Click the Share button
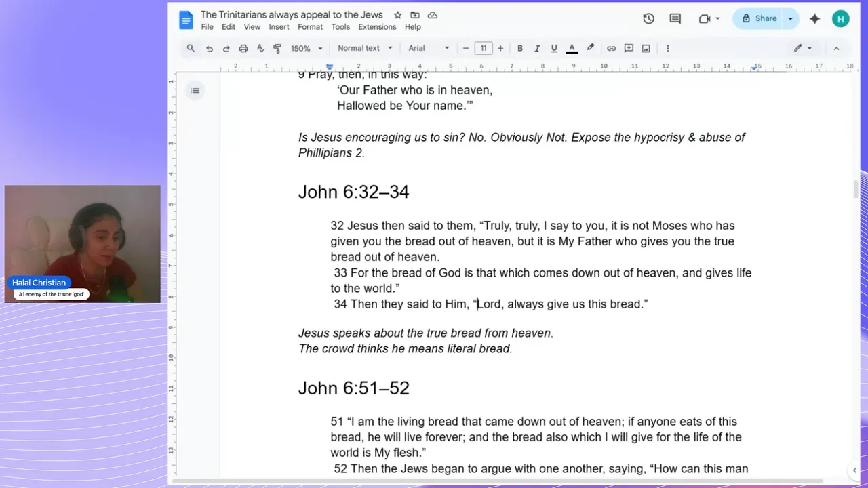868x488 pixels. coord(758,19)
